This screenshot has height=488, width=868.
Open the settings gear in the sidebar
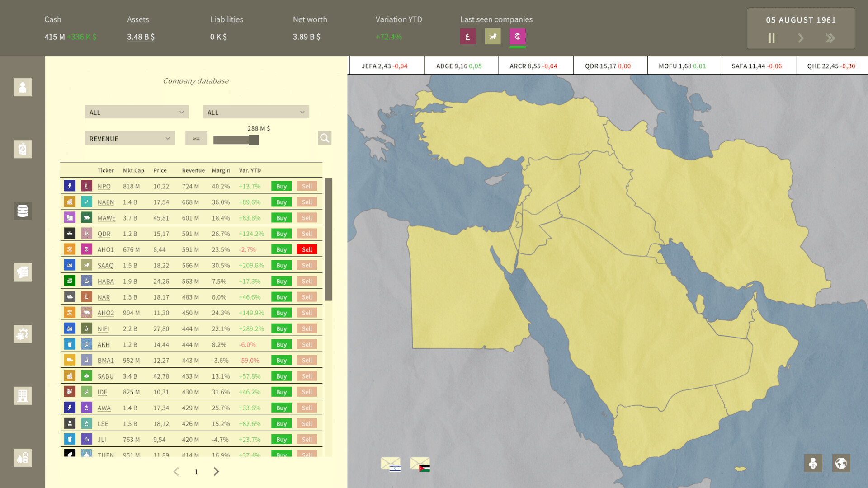click(x=22, y=334)
